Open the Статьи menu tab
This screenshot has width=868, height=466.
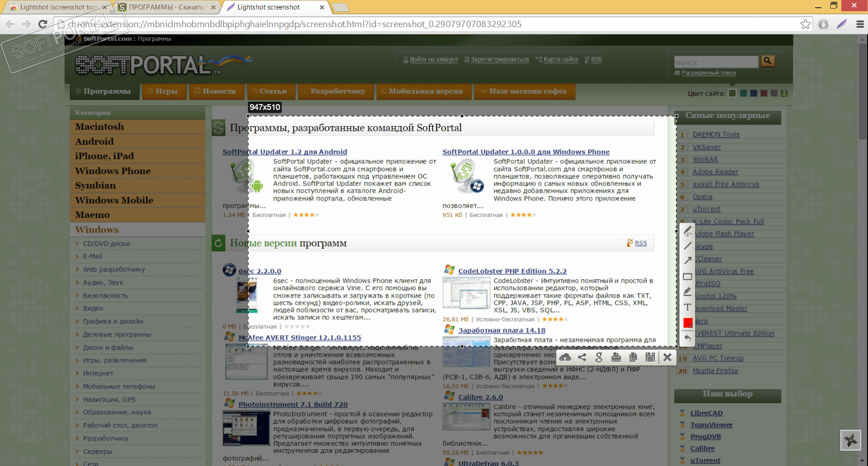271,91
